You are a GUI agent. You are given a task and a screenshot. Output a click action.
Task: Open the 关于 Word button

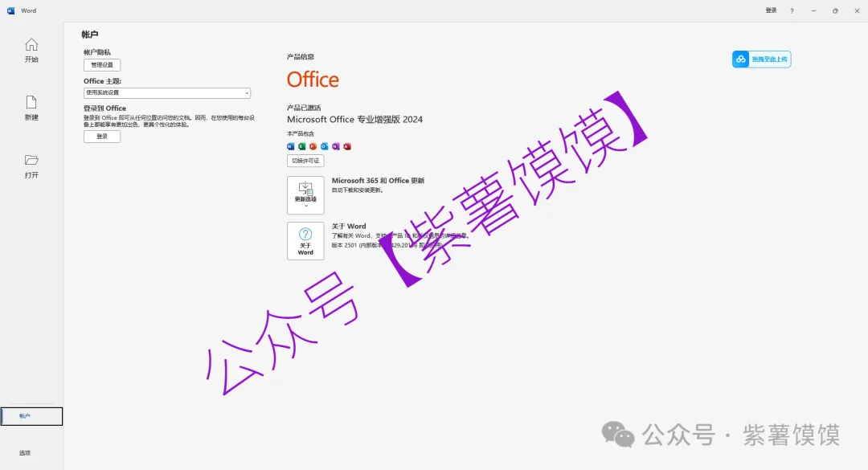tap(305, 241)
